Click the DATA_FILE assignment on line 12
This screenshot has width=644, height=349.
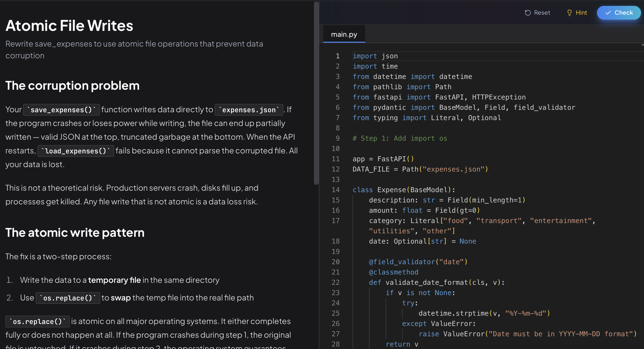[x=420, y=169]
